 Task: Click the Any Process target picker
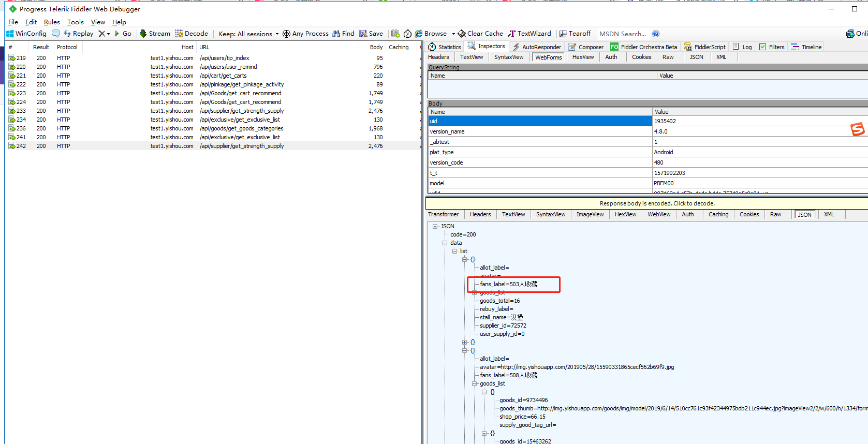[x=305, y=34]
